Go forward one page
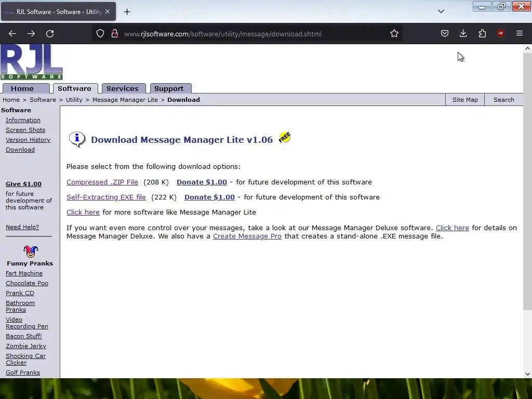Image resolution: width=532 pixels, height=399 pixels. click(x=31, y=34)
